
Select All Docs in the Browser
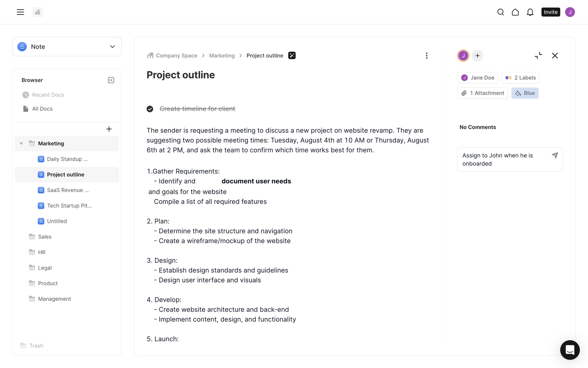[x=42, y=109]
